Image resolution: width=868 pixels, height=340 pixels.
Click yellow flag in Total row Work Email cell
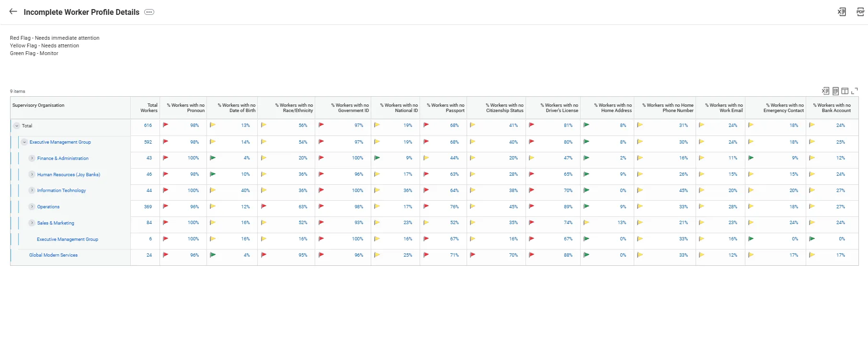click(x=702, y=125)
